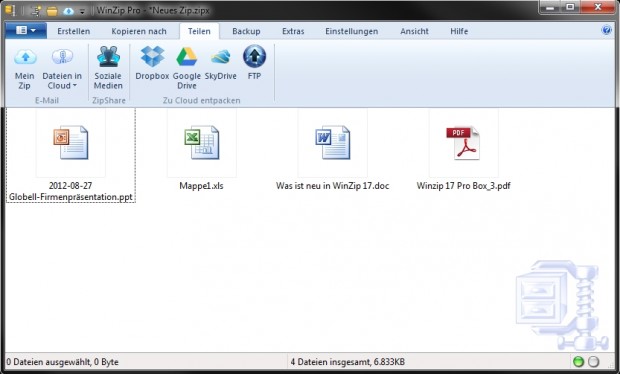Image resolution: width=620 pixels, height=374 pixels.
Task: Click the 0 Dateien ausgewählt status text
Action: tap(62, 362)
